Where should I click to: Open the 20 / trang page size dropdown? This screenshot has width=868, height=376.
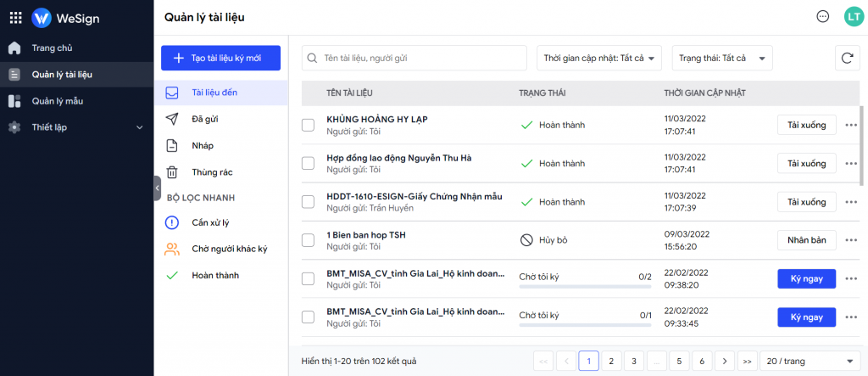click(x=810, y=361)
